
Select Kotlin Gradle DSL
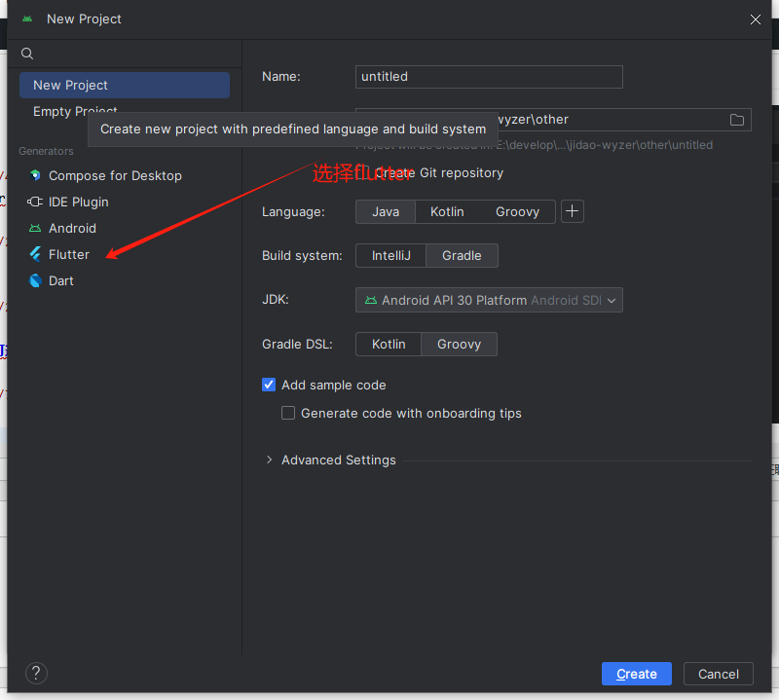click(x=389, y=345)
